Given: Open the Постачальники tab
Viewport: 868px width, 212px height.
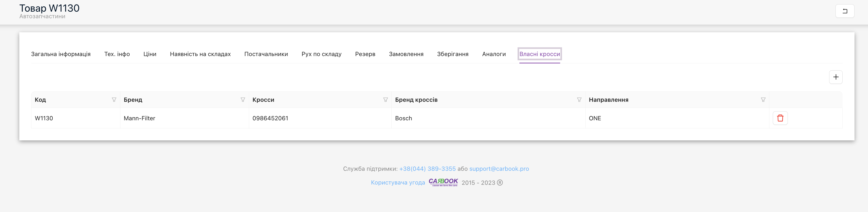Looking at the screenshot, I should pos(266,54).
